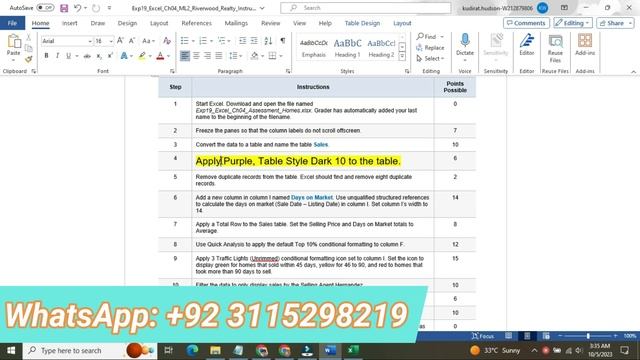Center align the text
Screen dimensions: 640x360
click(x=196, y=56)
